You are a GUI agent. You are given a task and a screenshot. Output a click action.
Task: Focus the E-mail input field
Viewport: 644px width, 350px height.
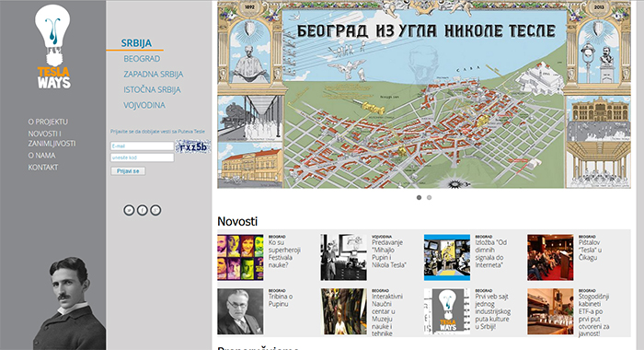pos(142,146)
